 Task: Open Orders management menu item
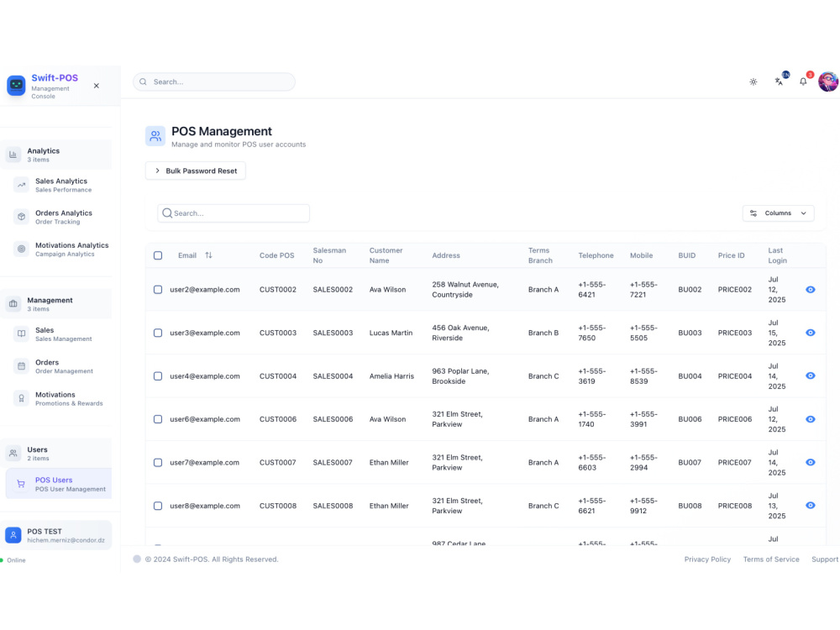coord(60,366)
